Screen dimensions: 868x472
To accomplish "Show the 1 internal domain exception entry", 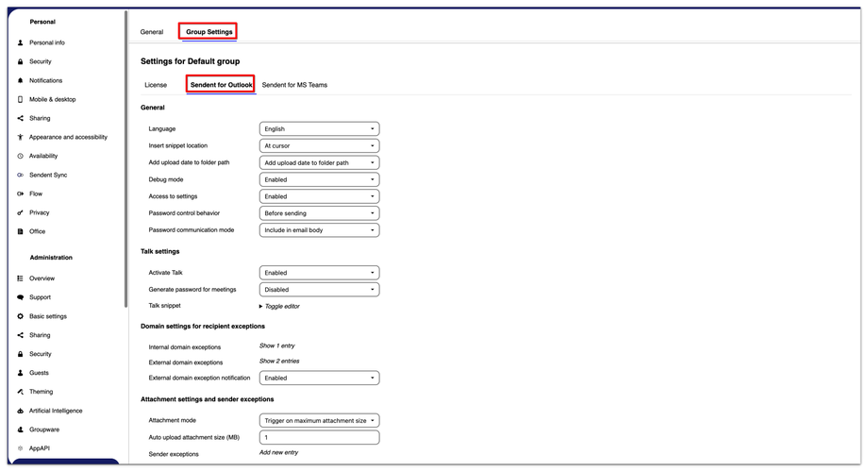I will coord(277,346).
